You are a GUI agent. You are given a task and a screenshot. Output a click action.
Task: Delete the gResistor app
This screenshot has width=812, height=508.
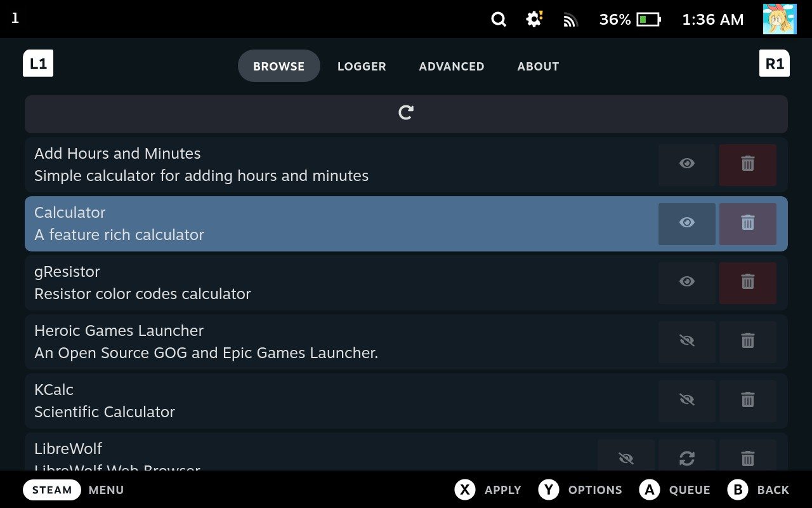coord(748,283)
